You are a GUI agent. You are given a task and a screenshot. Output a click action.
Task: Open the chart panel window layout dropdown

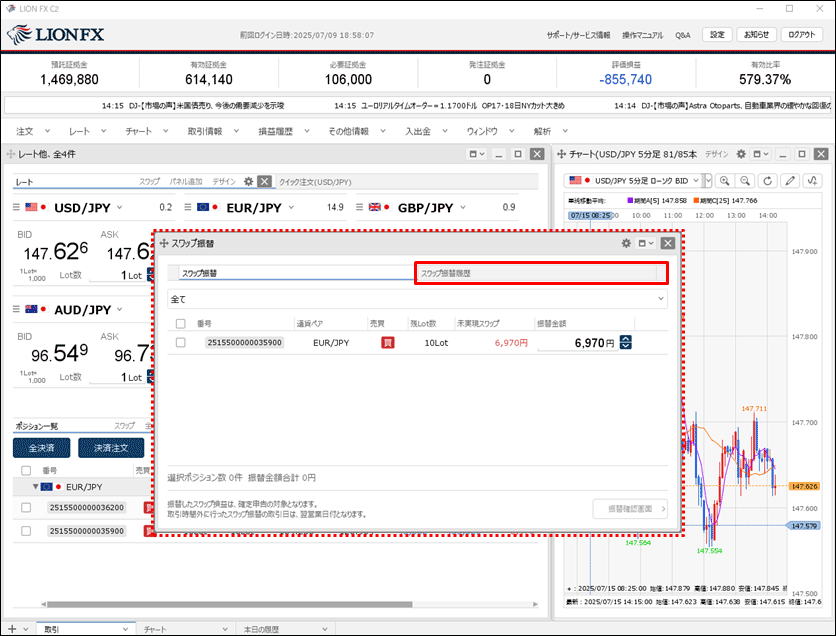(761, 154)
